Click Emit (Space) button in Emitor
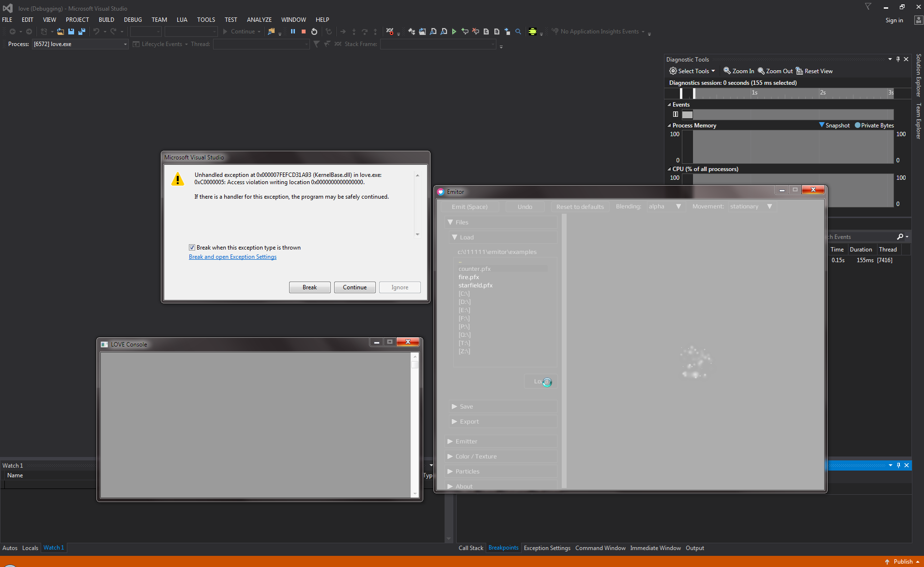The image size is (924, 567). pyautogui.click(x=469, y=207)
